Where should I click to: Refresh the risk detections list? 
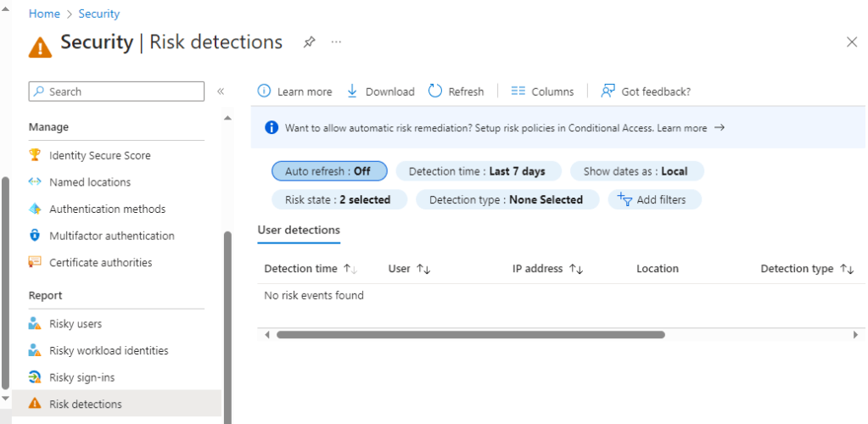tap(456, 92)
